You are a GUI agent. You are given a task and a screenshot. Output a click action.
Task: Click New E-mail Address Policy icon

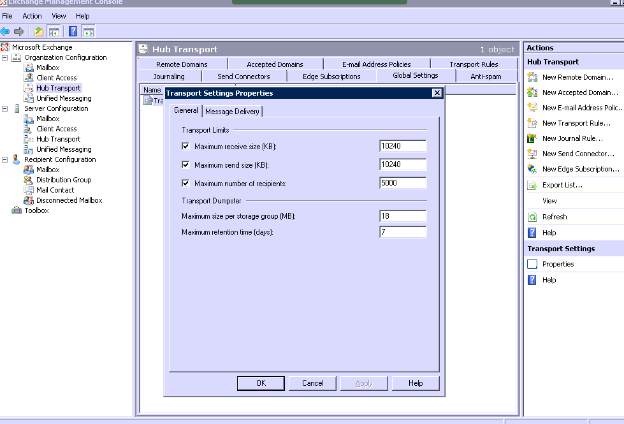[532, 107]
